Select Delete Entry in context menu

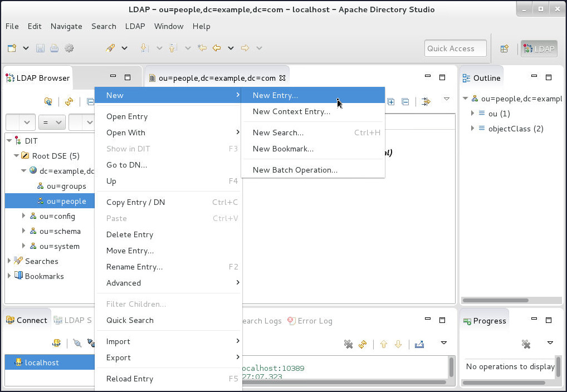point(168,234)
